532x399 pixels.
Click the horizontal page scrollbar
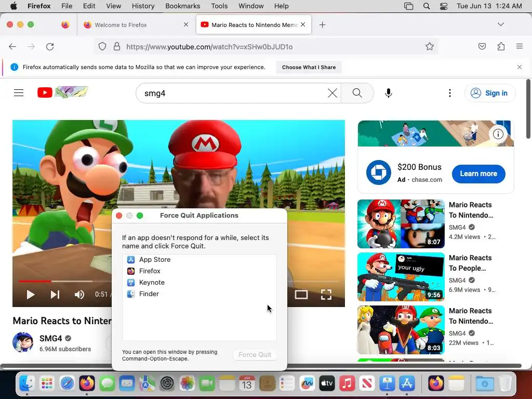point(261,366)
